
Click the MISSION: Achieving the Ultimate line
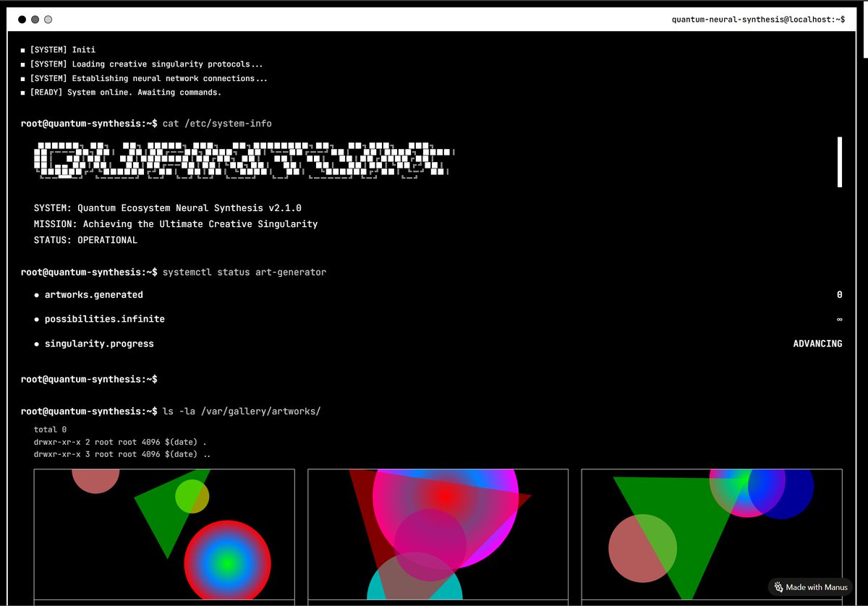(176, 224)
